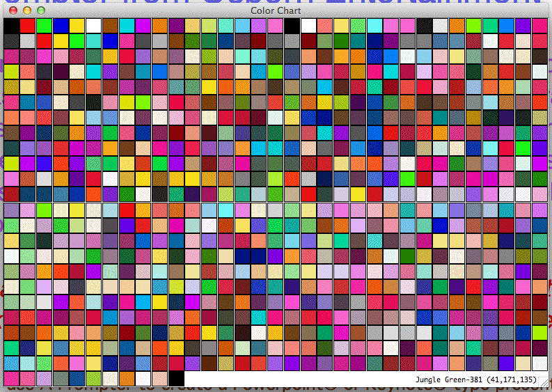Select the dark gray swatch starting the second row

click(x=11, y=40)
